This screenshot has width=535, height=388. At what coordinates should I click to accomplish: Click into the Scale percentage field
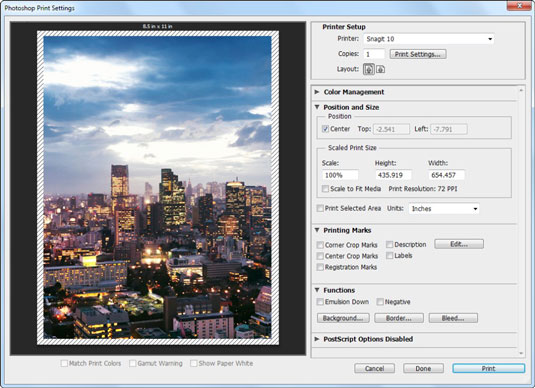[340, 175]
